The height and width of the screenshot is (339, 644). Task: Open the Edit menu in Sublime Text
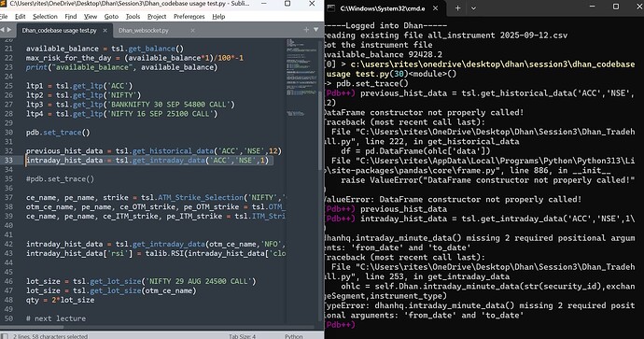coord(20,17)
